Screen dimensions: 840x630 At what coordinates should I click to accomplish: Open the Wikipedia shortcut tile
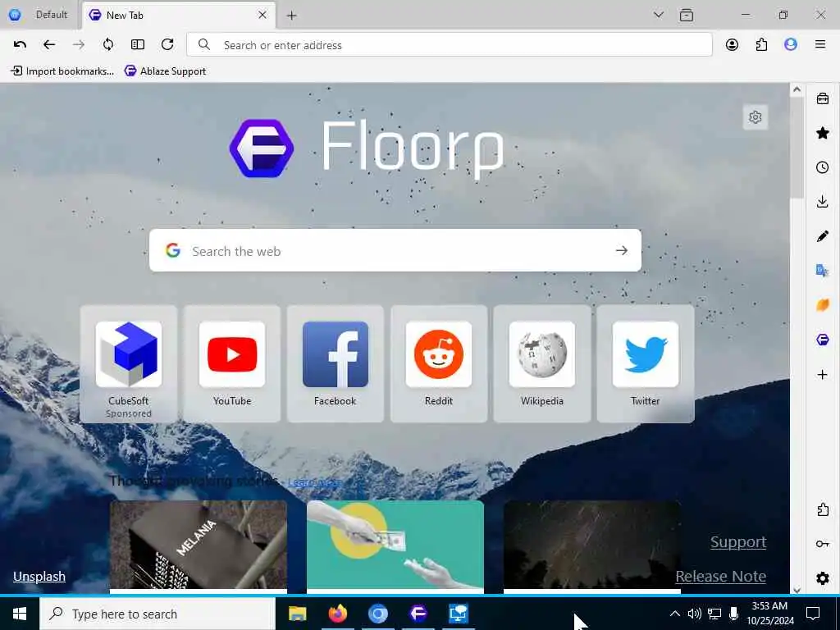pos(542,363)
